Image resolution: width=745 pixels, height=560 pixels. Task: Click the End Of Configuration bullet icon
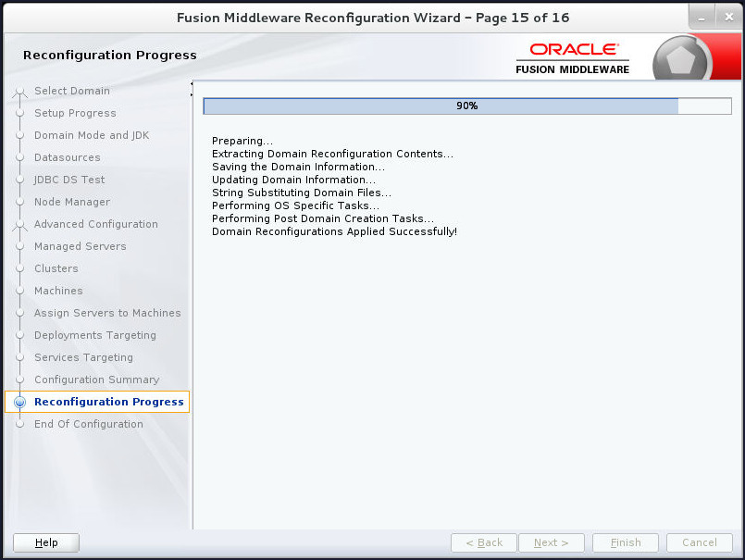pyautogui.click(x=20, y=424)
